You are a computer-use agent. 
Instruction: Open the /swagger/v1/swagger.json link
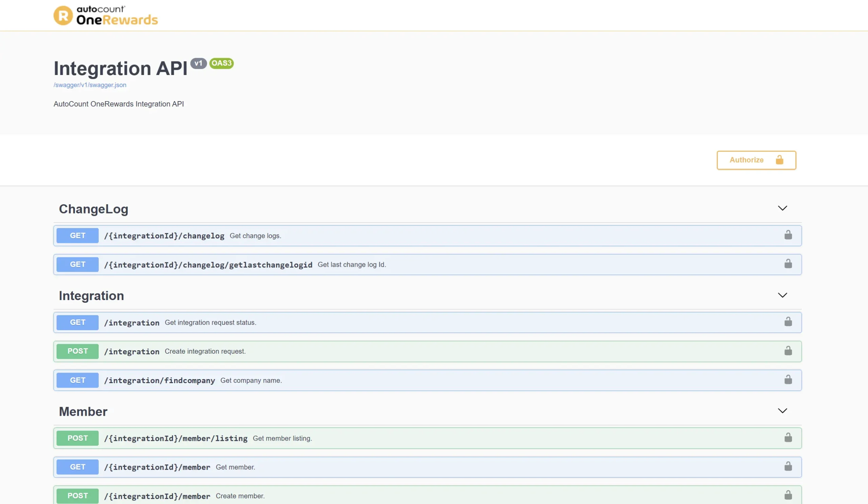[x=90, y=85]
